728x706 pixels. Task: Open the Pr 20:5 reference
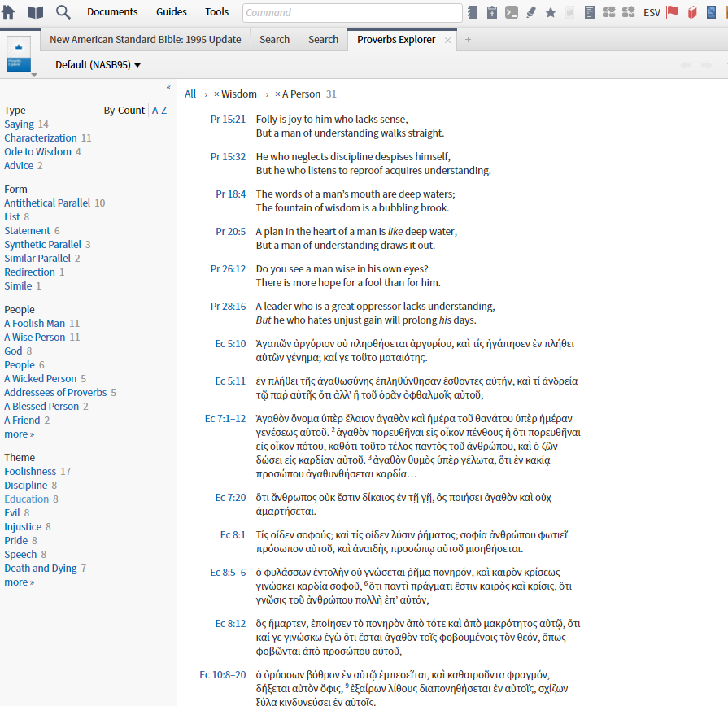click(231, 232)
